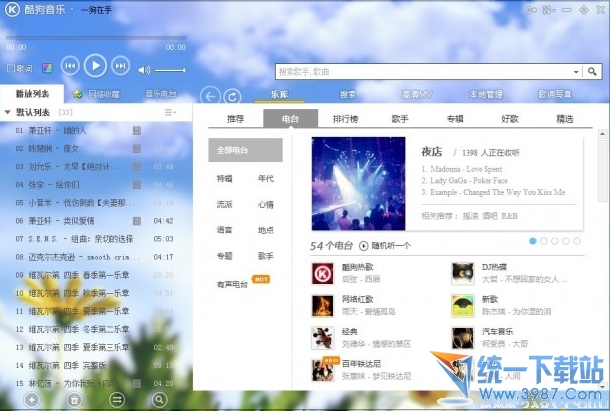Add songs with the plus icon
Viewport: 610px width, 411px height.
point(32,399)
